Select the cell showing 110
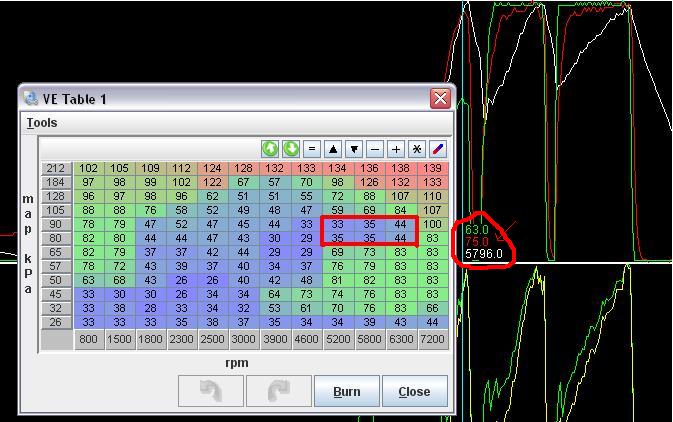The width and height of the screenshot is (673, 422). [x=433, y=196]
